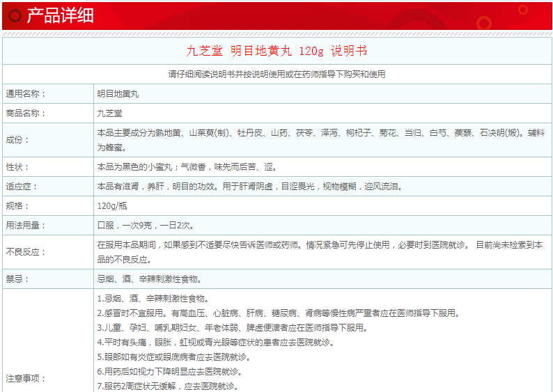553x392 pixels.
Task: Click the 成份 label cell
Action: coord(48,140)
